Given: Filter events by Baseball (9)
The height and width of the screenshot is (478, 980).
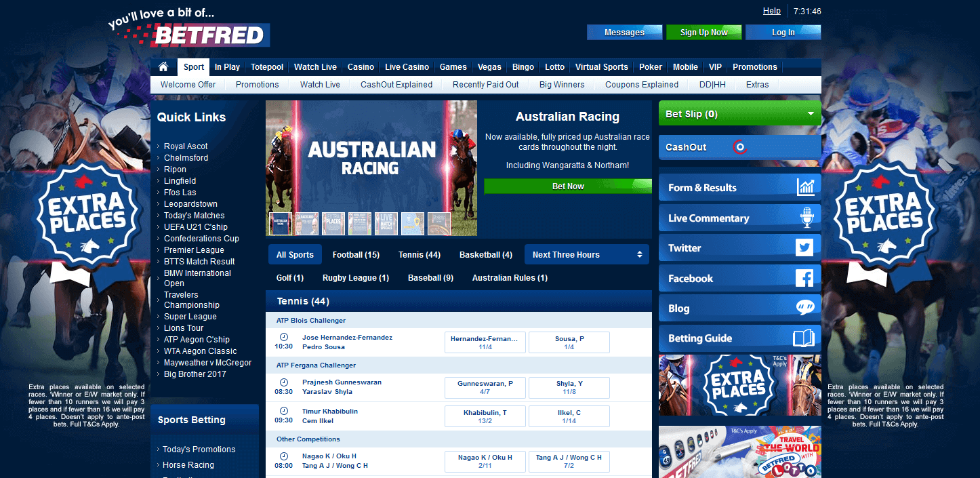Looking at the screenshot, I should click(430, 278).
